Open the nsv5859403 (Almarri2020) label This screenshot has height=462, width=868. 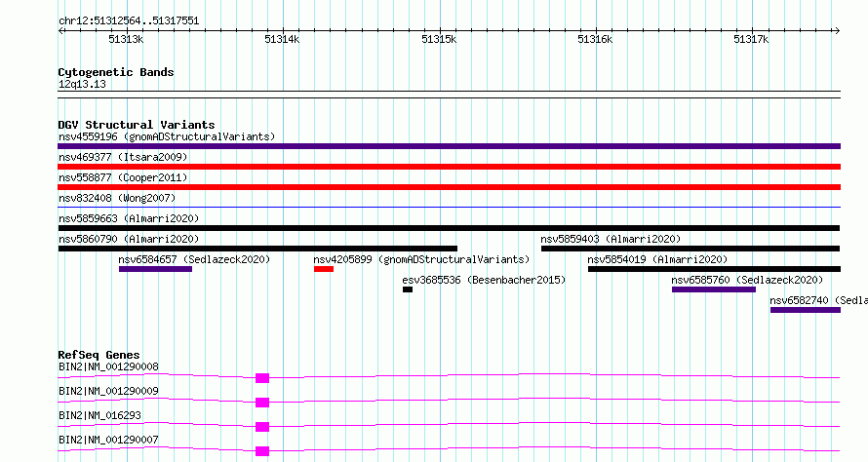(611, 239)
